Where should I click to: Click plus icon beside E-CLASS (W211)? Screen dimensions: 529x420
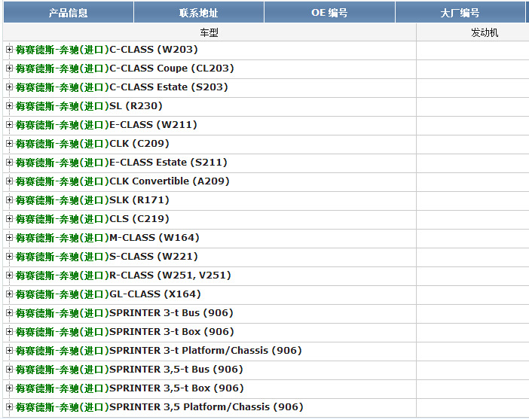pos(10,125)
